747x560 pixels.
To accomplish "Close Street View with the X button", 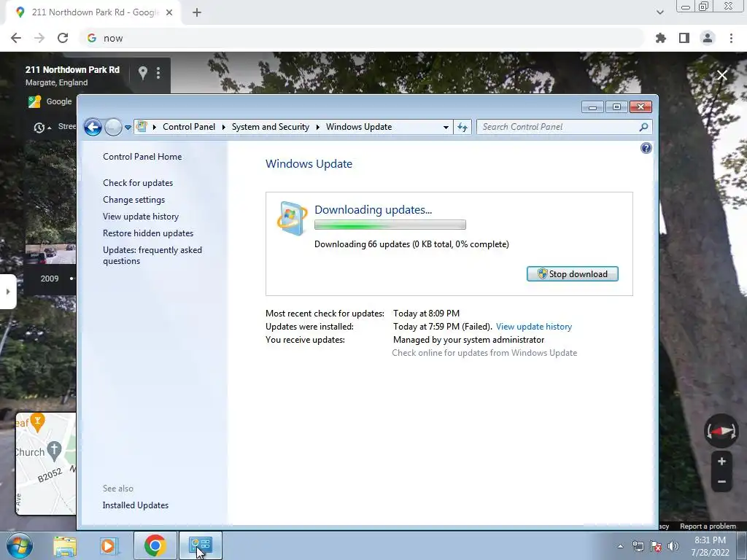I will [722, 75].
